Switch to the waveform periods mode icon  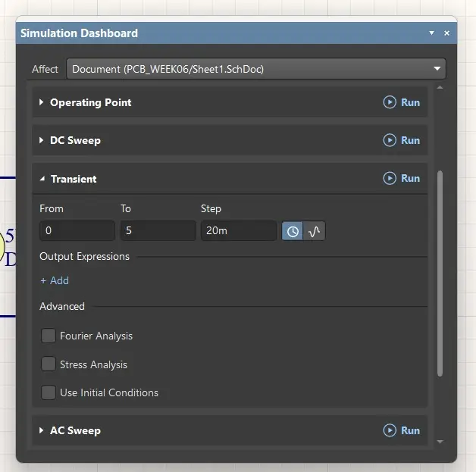pos(315,231)
